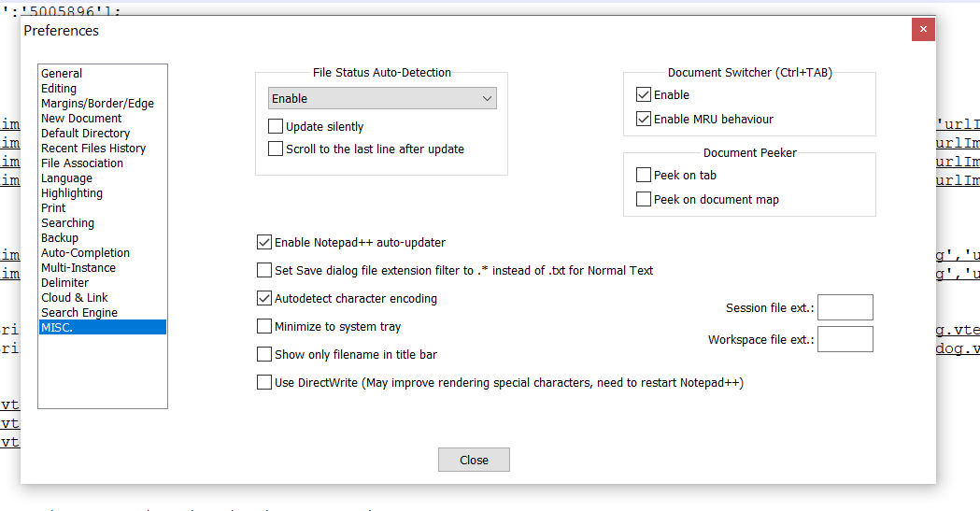Select the Editing category

point(103,88)
